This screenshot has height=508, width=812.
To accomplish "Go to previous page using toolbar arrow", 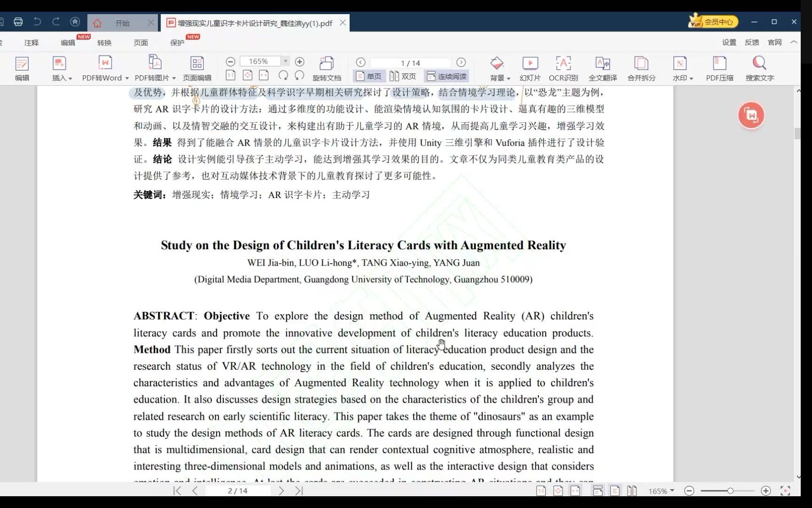I will pyautogui.click(x=360, y=63).
